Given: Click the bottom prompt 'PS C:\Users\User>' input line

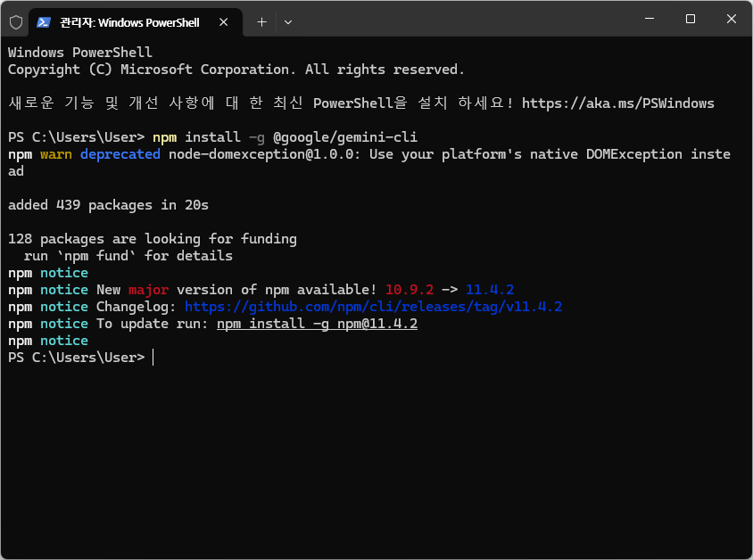Looking at the screenshot, I should pos(77,358).
